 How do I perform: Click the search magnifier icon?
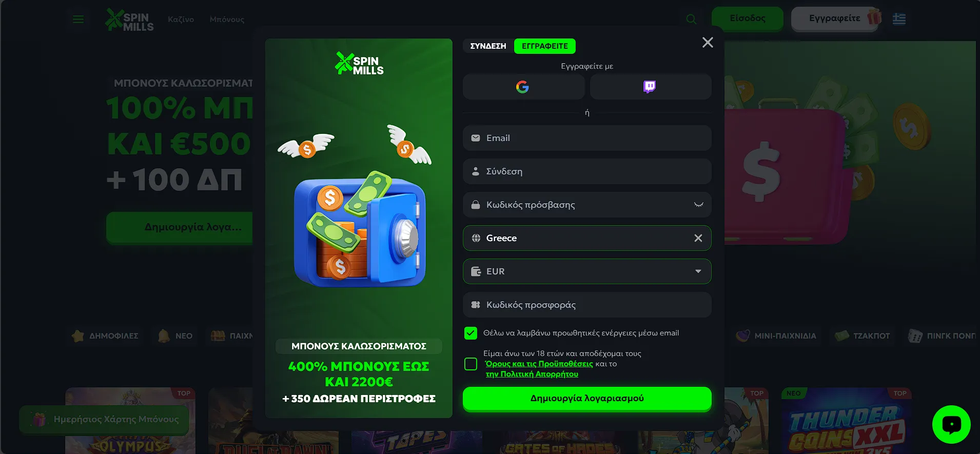tap(691, 19)
